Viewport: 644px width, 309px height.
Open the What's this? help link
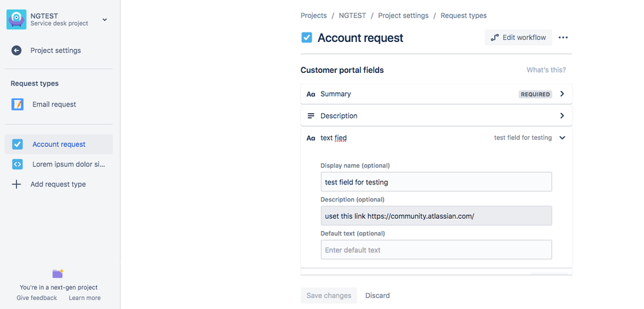point(546,70)
